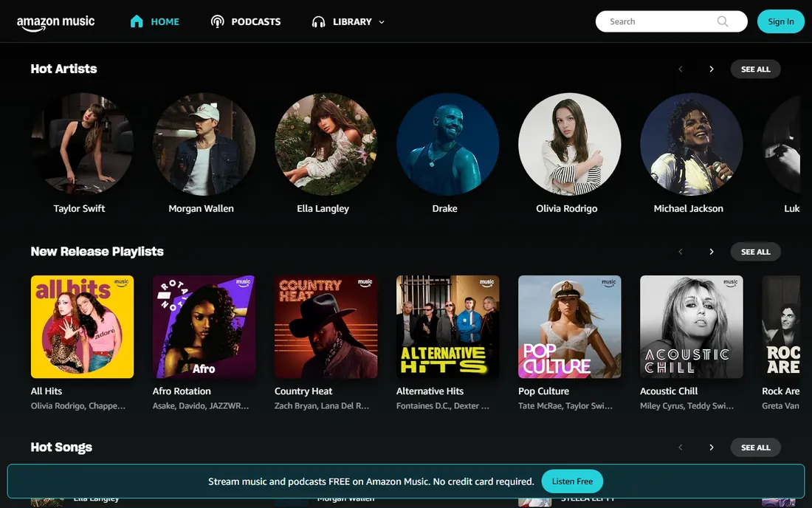The image size is (812, 508).
Task: Show next Hot Songs
Action: click(712, 447)
